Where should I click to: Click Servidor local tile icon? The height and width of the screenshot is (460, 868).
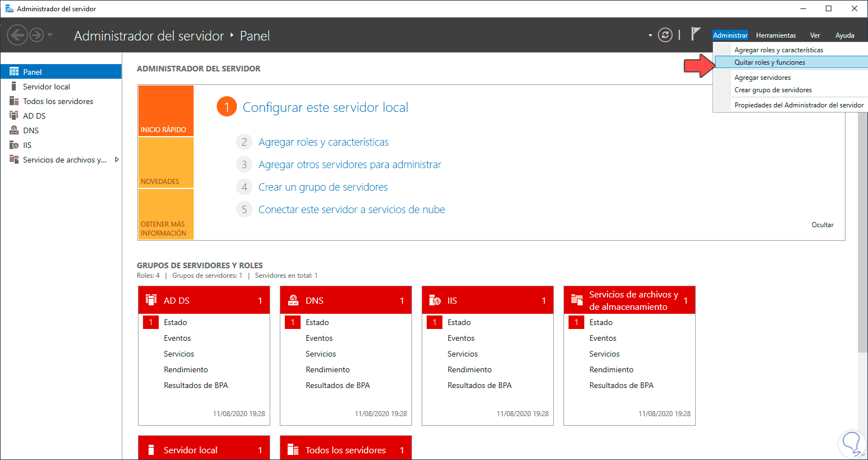pyautogui.click(x=151, y=450)
